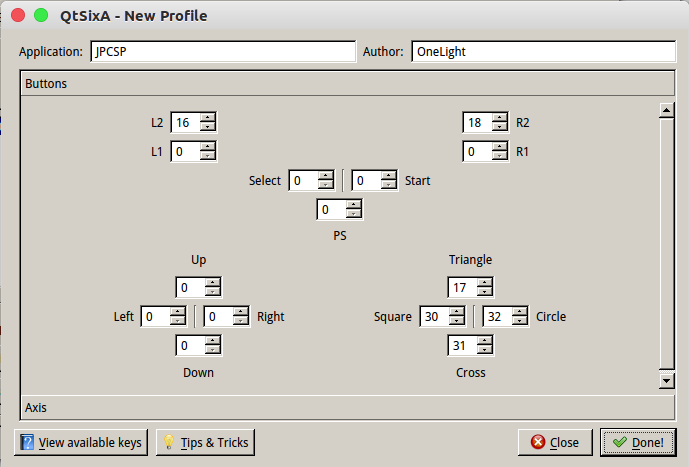Click the View available keys button
The image size is (689, 467).
point(82,442)
